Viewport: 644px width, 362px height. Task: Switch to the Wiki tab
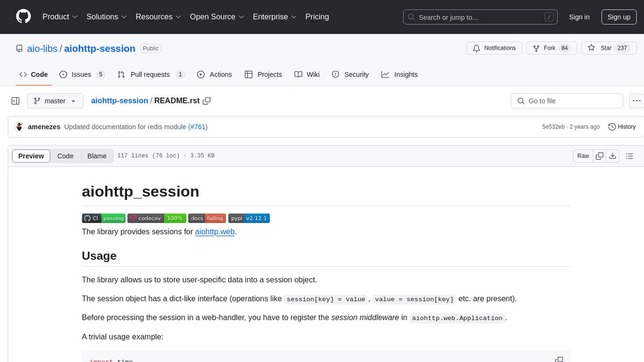coord(307,74)
